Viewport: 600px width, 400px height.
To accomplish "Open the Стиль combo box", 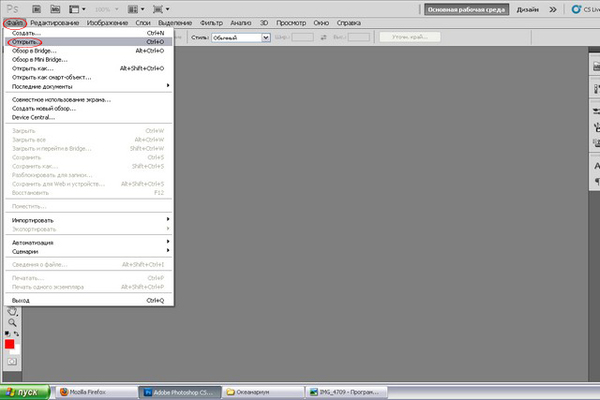I will pos(240,37).
